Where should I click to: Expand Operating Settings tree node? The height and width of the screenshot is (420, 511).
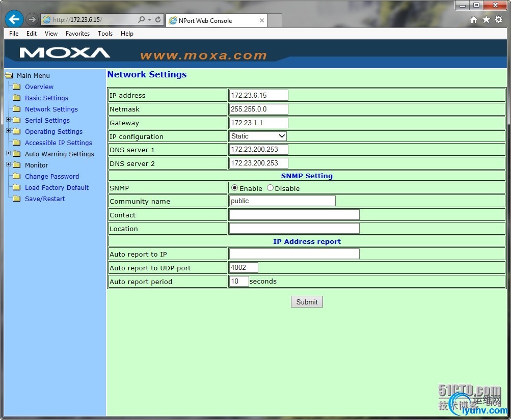coord(9,130)
